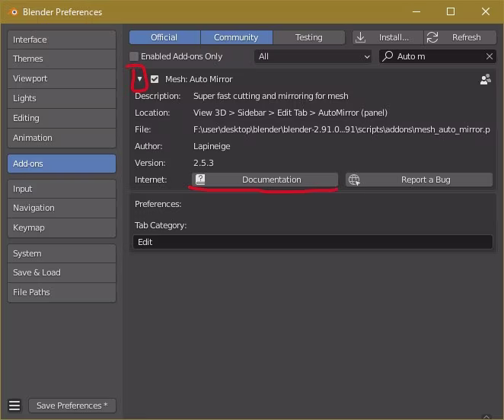Toggle the Official add-ons filter
This screenshot has height=420, width=504.
click(x=164, y=37)
